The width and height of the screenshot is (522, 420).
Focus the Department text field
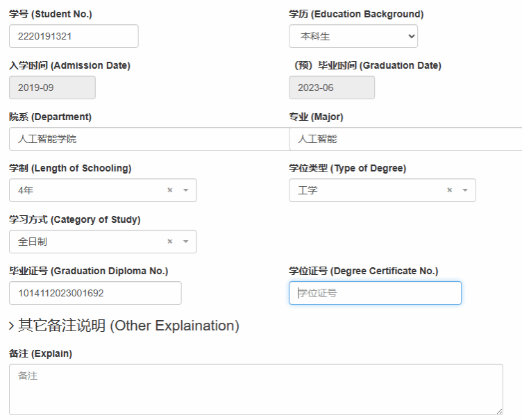pyautogui.click(x=149, y=139)
